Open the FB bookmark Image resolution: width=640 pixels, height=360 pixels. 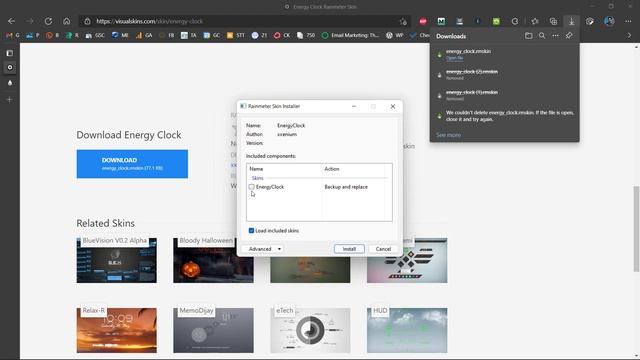pyautogui.click(x=167, y=36)
